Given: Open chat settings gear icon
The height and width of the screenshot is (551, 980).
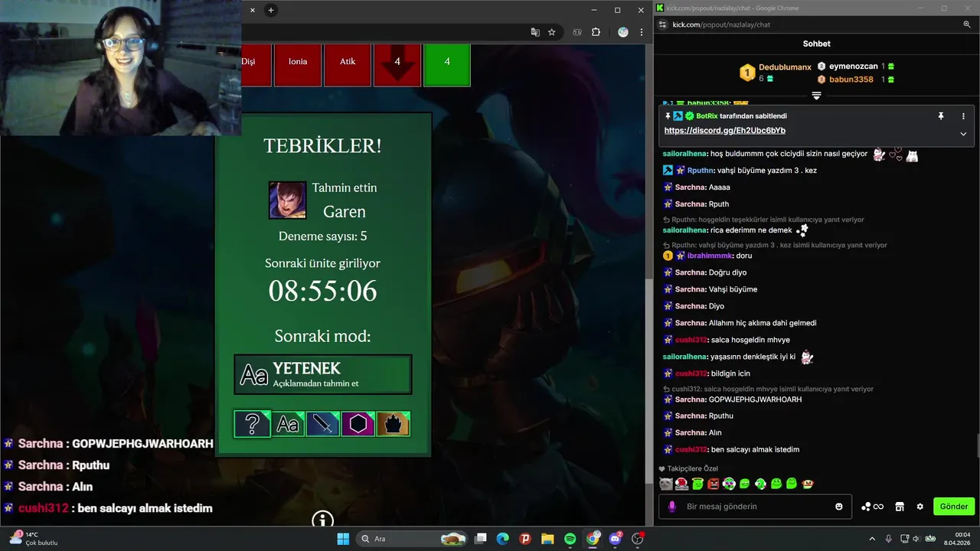Looking at the screenshot, I should [920, 507].
